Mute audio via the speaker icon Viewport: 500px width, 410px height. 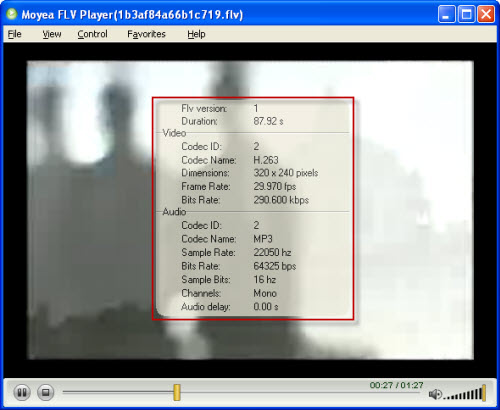click(435, 394)
